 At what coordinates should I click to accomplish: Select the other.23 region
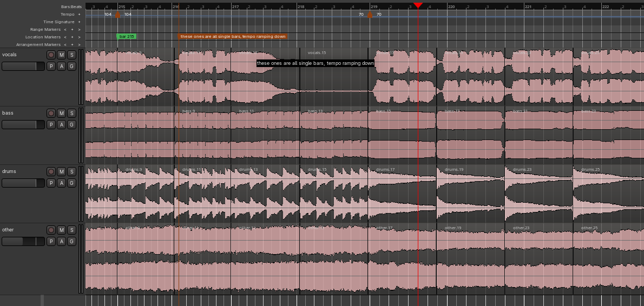tap(539, 258)
